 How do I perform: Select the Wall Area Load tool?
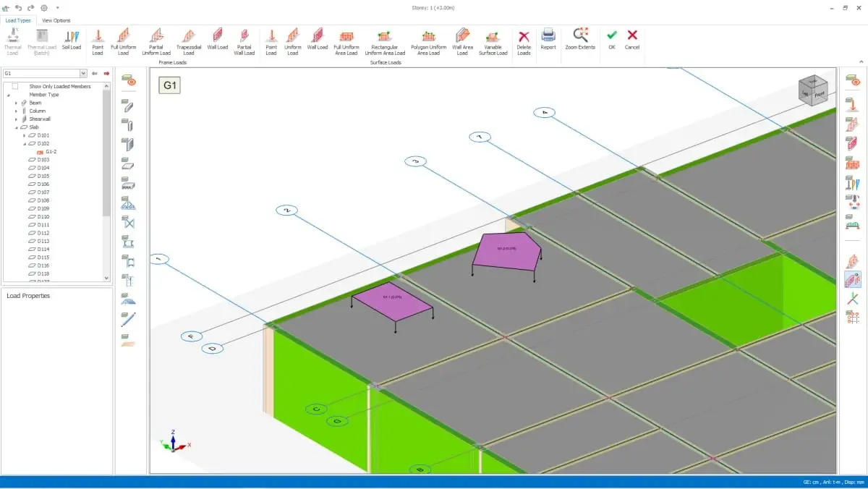click(462, 41)
